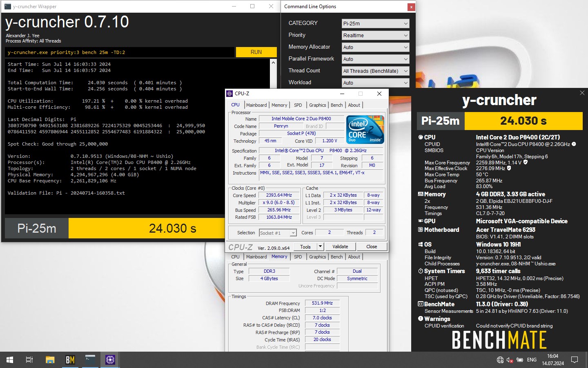Close the Command Line Options window
This screenshot has width=588, height=368.
(x=411, y=7)
